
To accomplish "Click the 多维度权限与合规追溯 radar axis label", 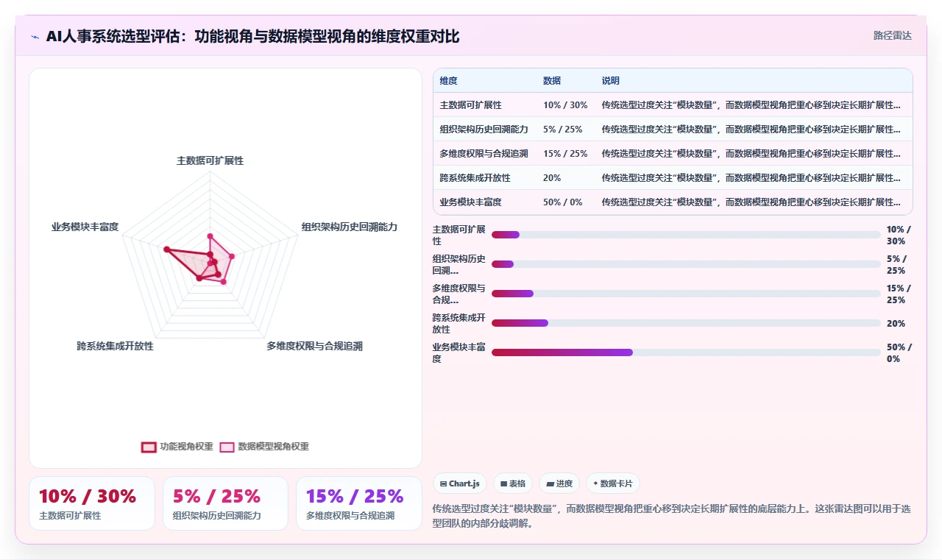I will coord(314,346).
